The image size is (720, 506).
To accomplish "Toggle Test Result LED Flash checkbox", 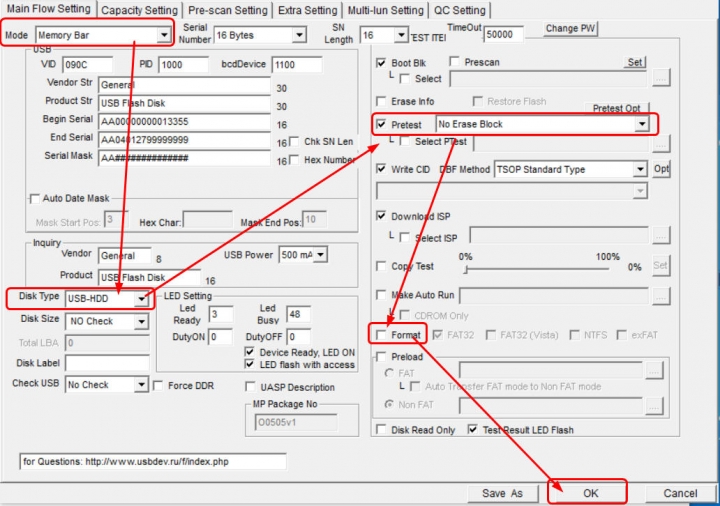I will (472, 430).
